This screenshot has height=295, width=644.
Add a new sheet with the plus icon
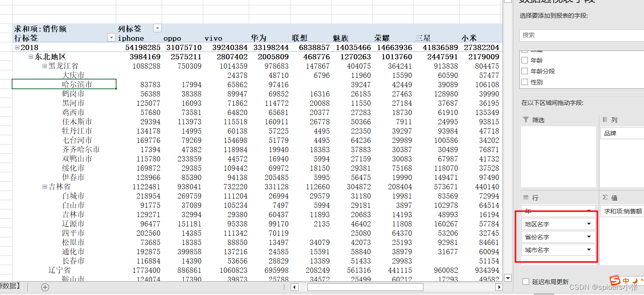[45, 287]
